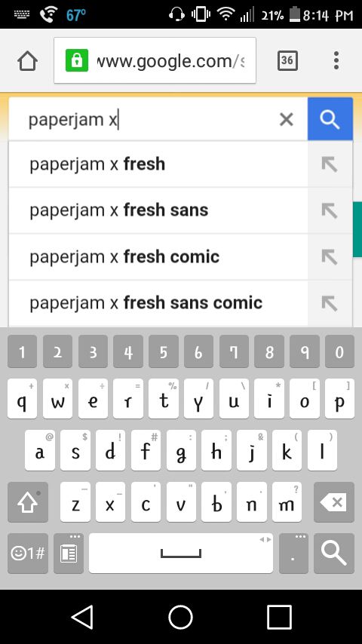Select the 'paperjam x fresh comic' suggestion

[x=158, y=257]
